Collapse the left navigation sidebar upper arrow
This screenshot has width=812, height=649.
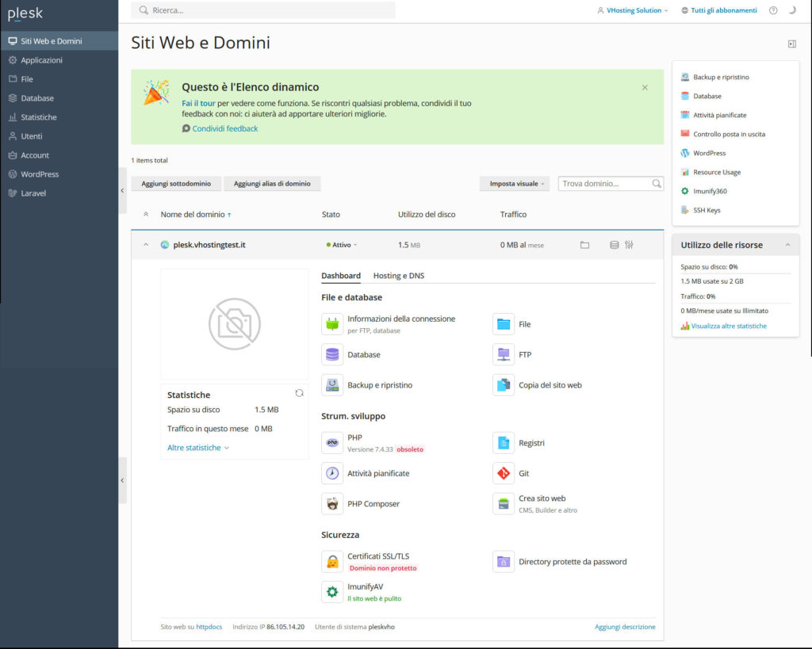(x=122, y=190)
